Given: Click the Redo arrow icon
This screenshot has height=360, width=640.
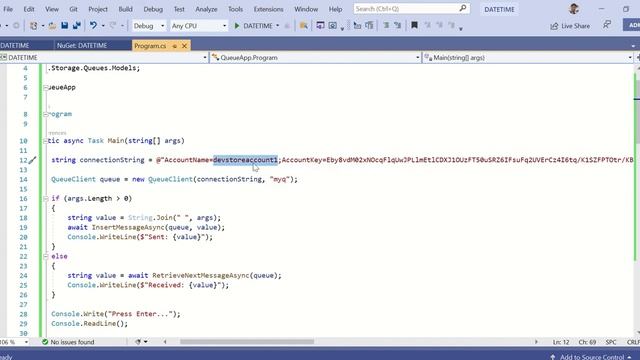Looking at the screenshot, I should 113,25.
